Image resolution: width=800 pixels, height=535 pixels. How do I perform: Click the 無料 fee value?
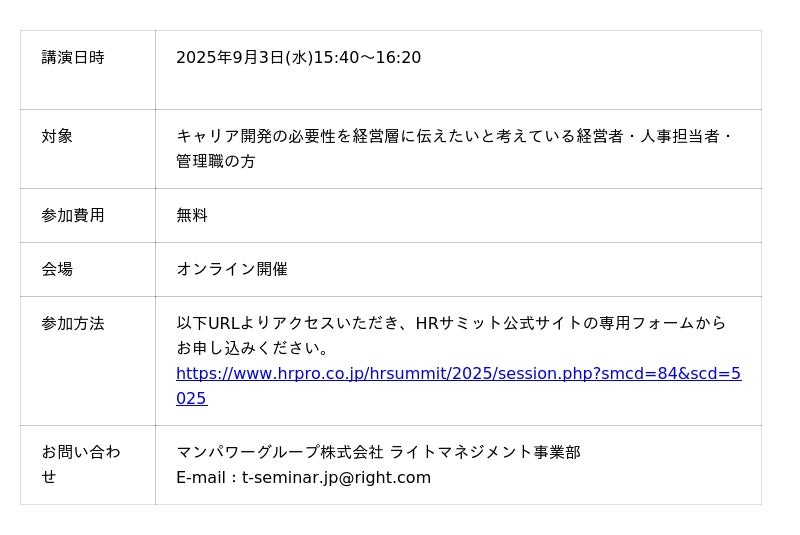[x=192, y=215]
